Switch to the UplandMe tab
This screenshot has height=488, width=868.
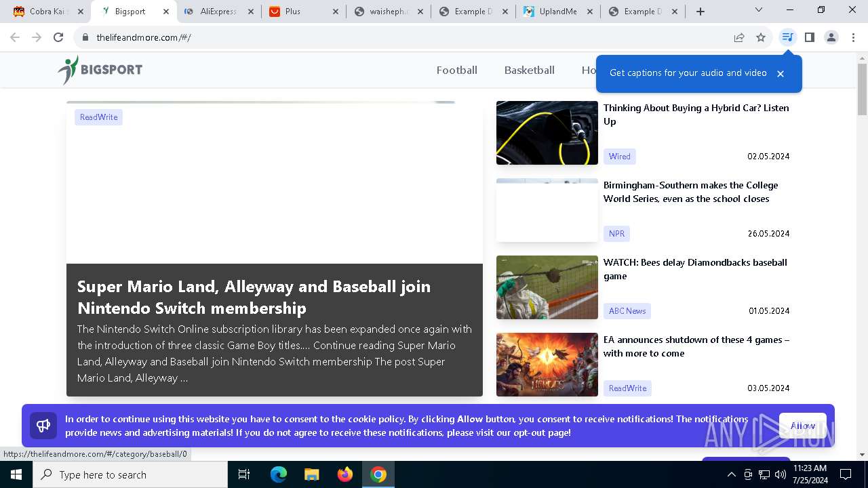click(556, 12)
